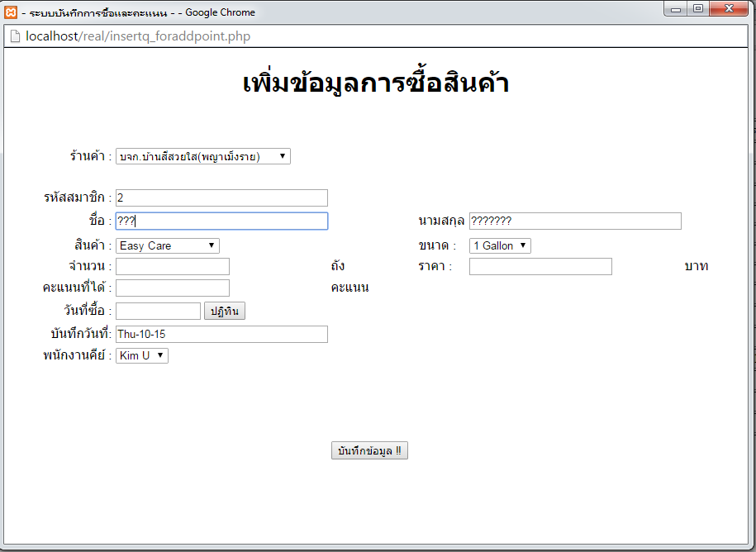Click the จำนวน quantity input field
The height and width of the screenshot is (552, 756).
click(173, 267)
